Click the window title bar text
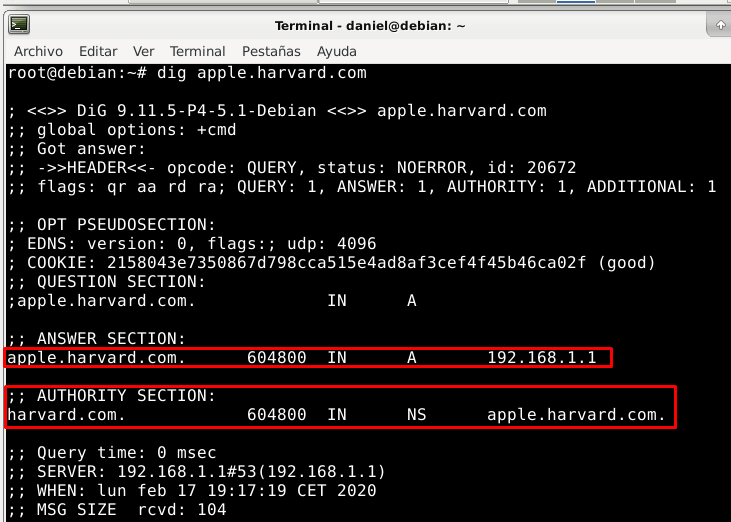Screen dimensions: 731x522 pos(370,26)
